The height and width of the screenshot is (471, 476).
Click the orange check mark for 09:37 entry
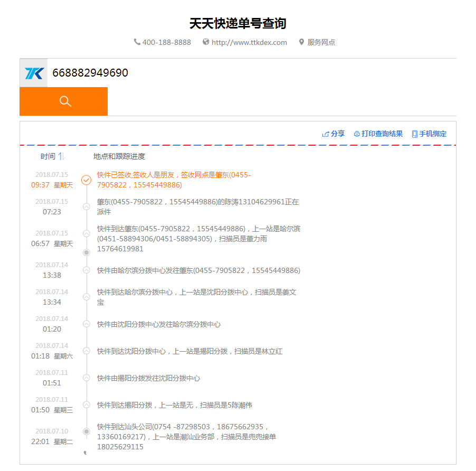pyautogui.click(x=87, y=180)
